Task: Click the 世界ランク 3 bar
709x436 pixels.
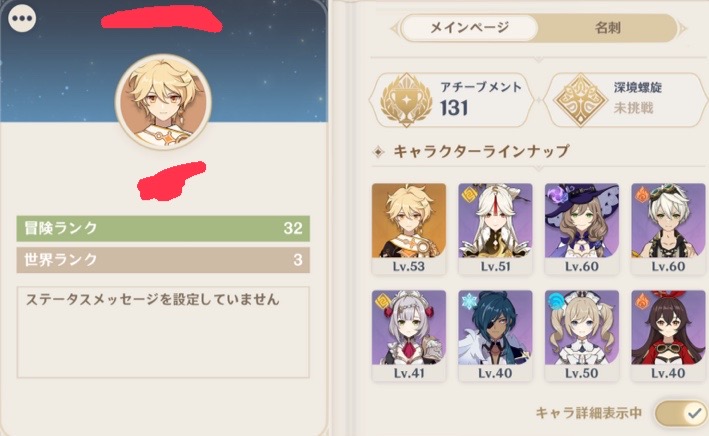Action: 163,260
